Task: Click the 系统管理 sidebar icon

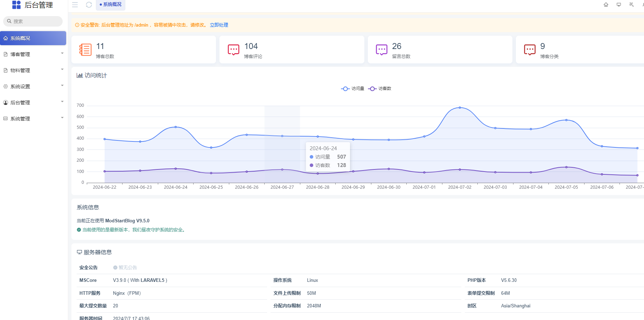Action: click(x=6, y=119)
